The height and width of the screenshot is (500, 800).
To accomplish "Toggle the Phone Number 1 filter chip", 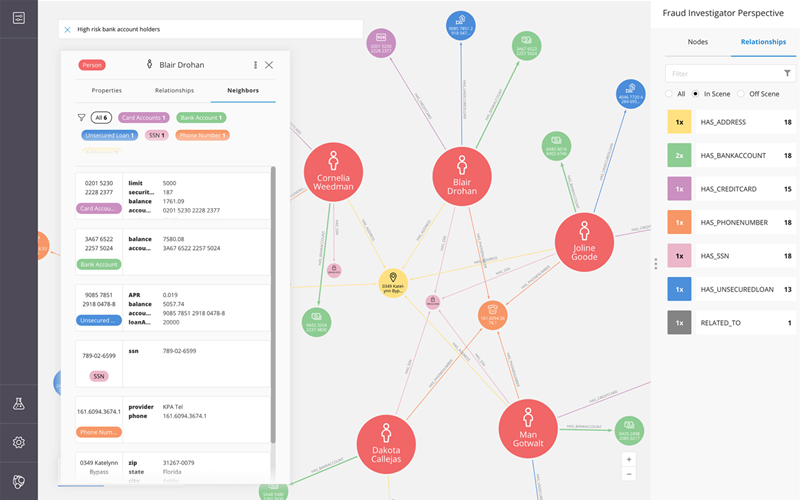I will [x=203, y=135].
